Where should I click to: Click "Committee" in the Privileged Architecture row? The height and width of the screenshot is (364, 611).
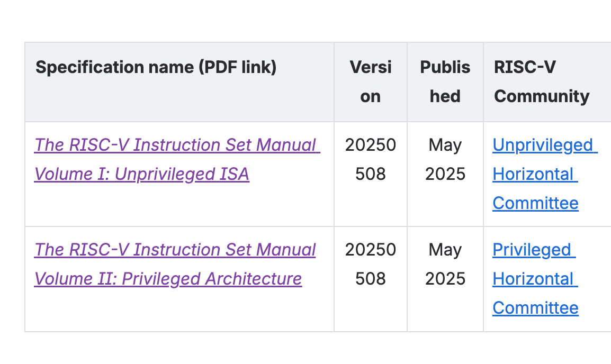tap(535, 307)
